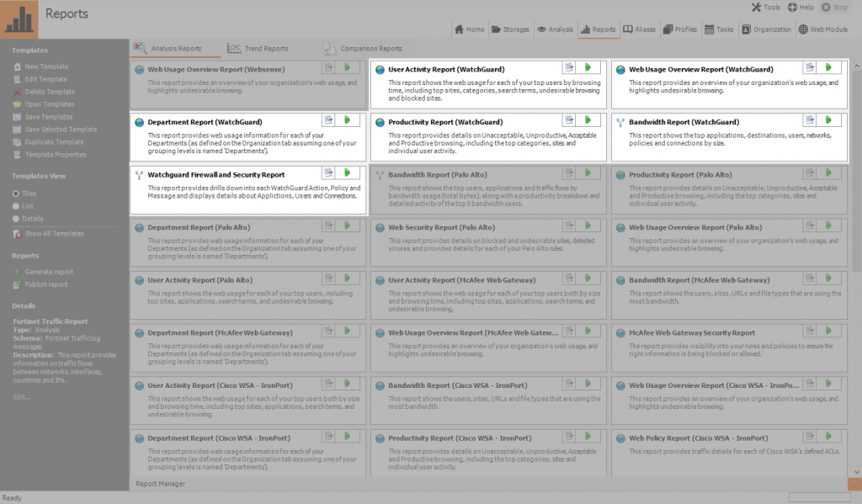Viewport: 862px width, 504px height.
Task: Run the Web Usage Overview Report (WatchGuard)
Action: (x=828, y=67)
